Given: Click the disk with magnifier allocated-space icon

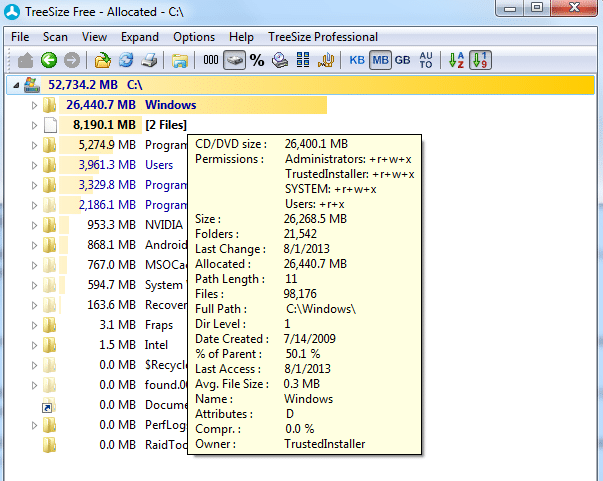Looking at the screenshot, I should [280, 60].
